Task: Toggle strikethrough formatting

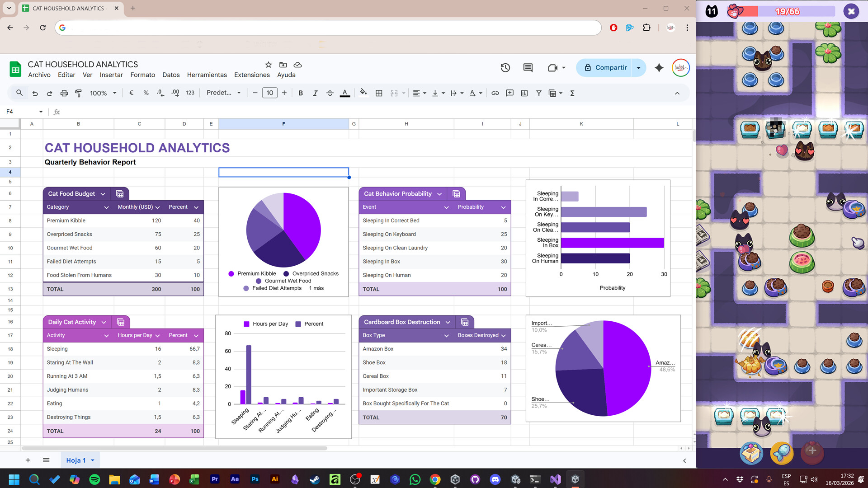Action: point(330,93)
